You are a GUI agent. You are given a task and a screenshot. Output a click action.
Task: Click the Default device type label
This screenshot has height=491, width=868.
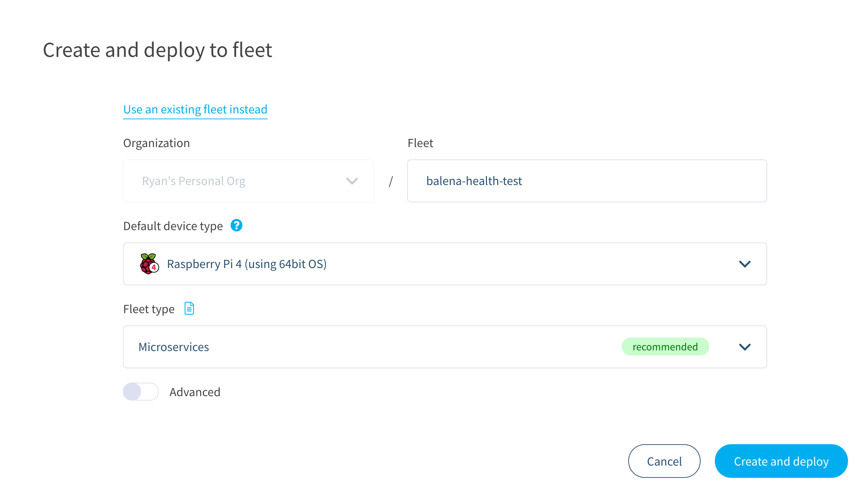[173, 226]
